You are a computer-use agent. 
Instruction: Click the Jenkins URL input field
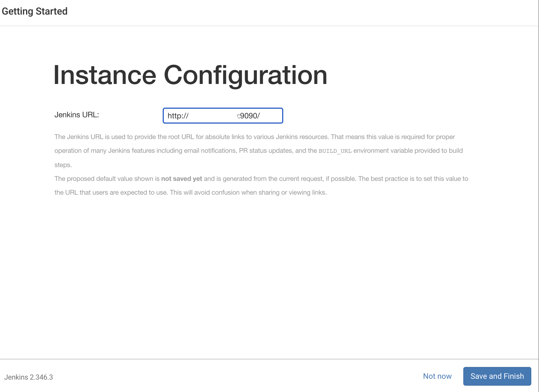pyautogui.click(x=222, y=116)
